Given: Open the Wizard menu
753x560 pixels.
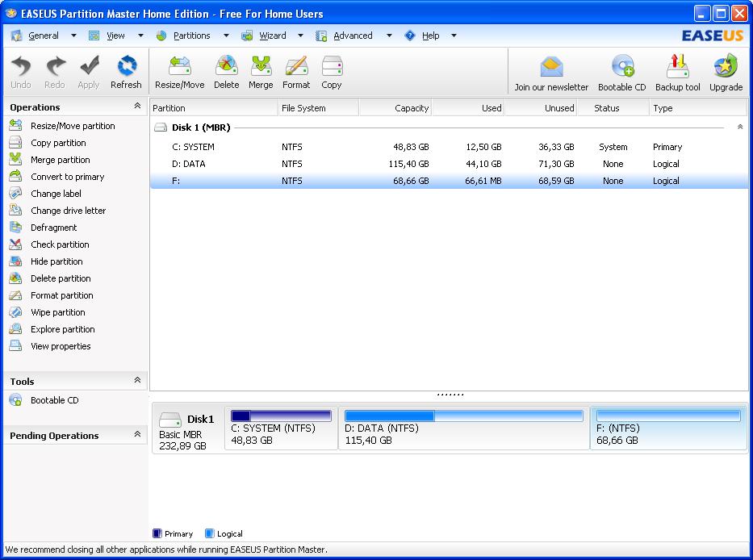Looking at the screenshot, I should coord(272,36).
